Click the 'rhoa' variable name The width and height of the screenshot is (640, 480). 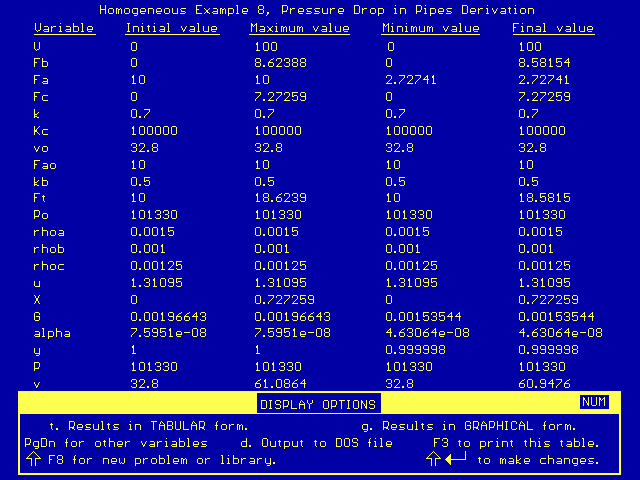[48, 230]
